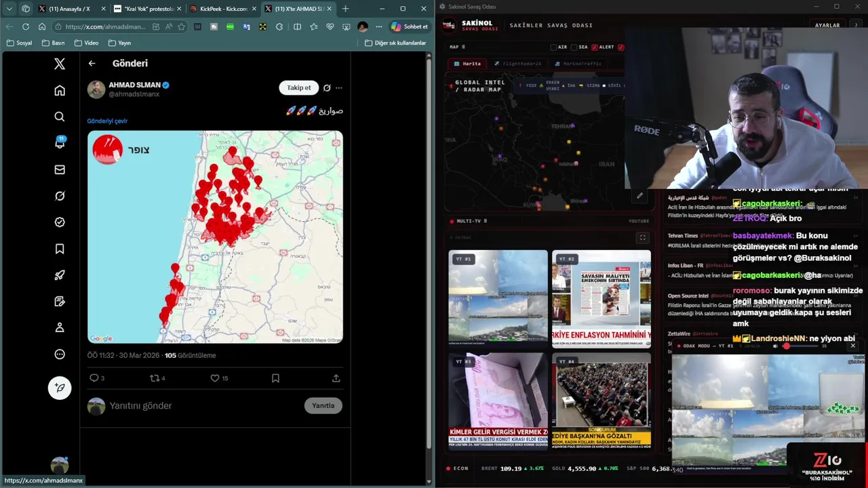The image size is (868, 488).
Task: Open split screen icon in toolbar
Action: coord(297,26)
